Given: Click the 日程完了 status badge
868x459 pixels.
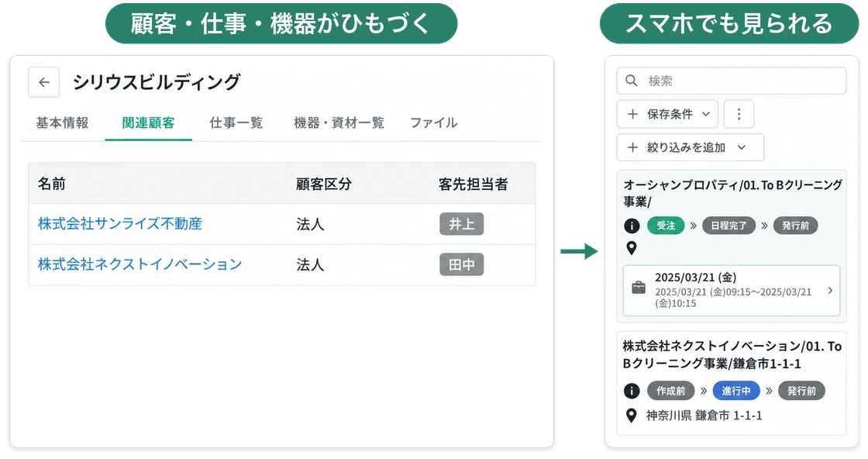Looking at the screenshot, I should point(728,226).
